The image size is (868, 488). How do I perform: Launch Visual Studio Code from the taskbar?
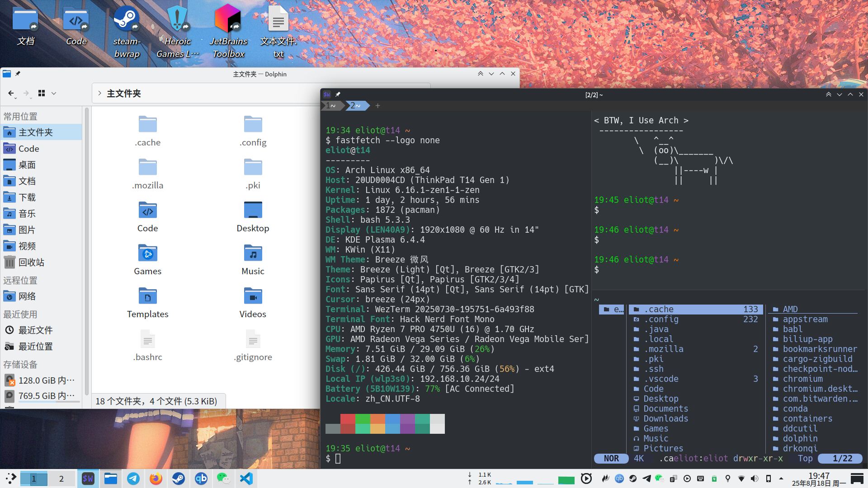pyautogui.click(x=246, y=479)
